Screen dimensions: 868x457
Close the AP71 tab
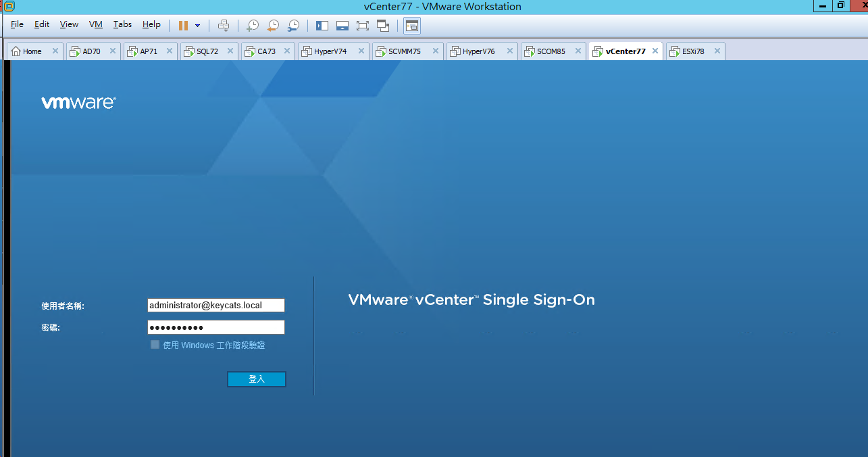[x=170, y=51]
